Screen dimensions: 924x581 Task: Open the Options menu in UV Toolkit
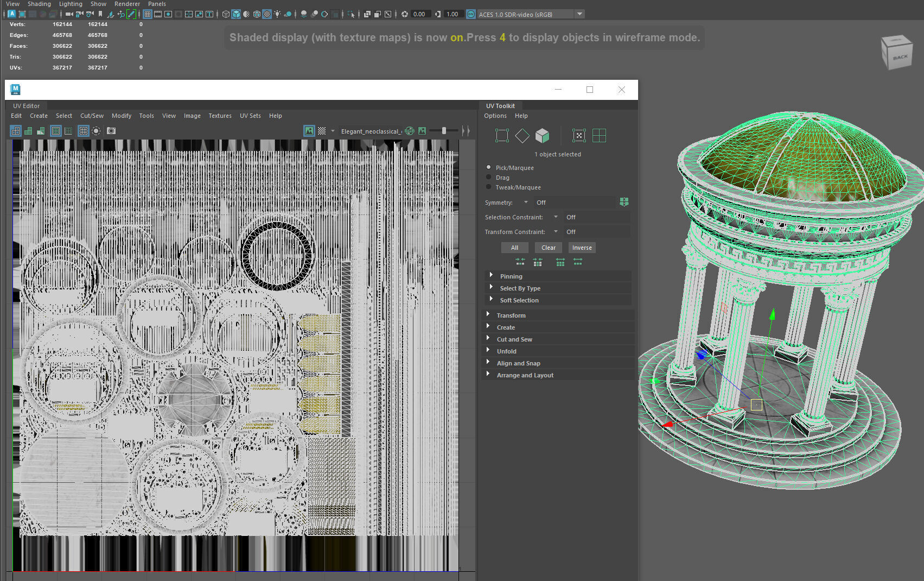click(495, 116)
